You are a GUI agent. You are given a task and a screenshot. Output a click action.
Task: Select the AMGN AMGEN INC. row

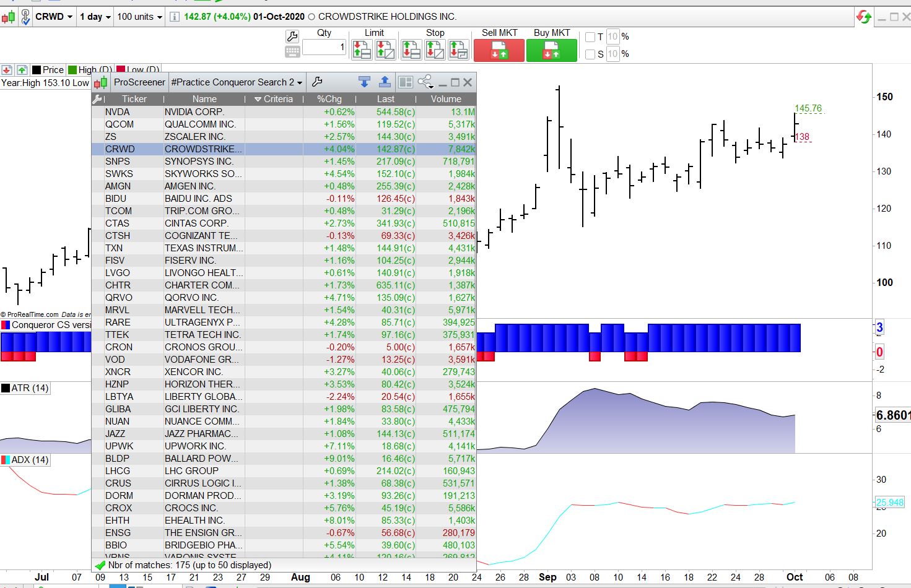click(x=284, y=186)
